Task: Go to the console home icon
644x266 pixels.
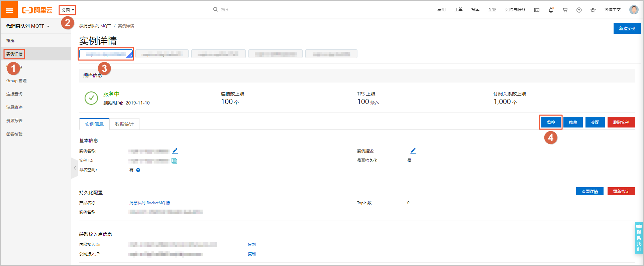Action: (x=593, y=10)
